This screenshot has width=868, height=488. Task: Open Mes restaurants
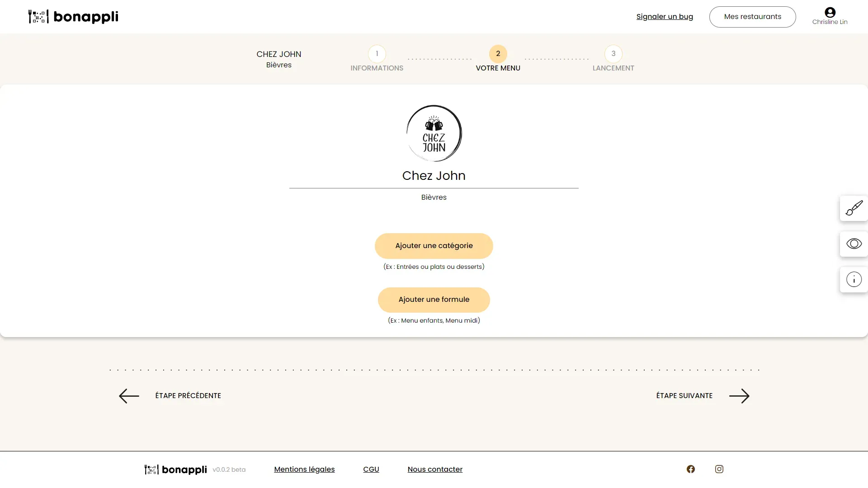[752, 17]
